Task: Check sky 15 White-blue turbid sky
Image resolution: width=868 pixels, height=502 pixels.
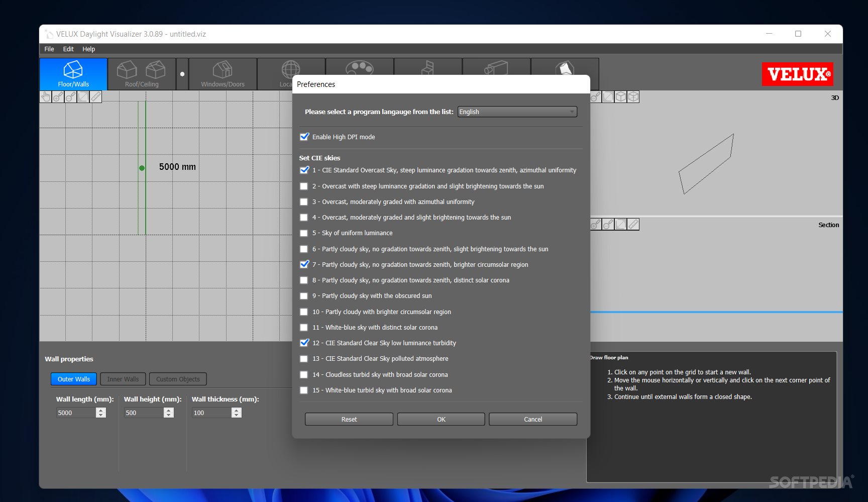Action: [304, 390]
